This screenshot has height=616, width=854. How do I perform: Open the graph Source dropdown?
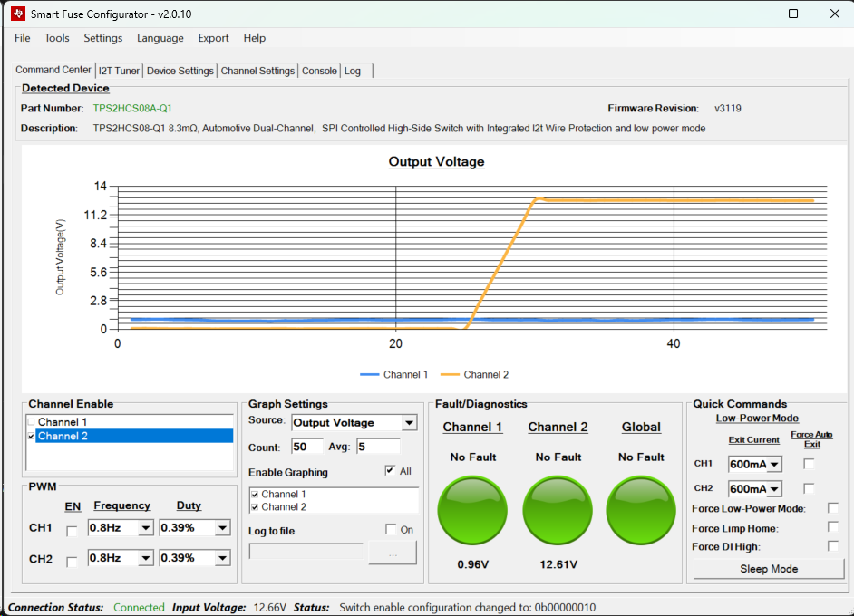click(409, 423)
